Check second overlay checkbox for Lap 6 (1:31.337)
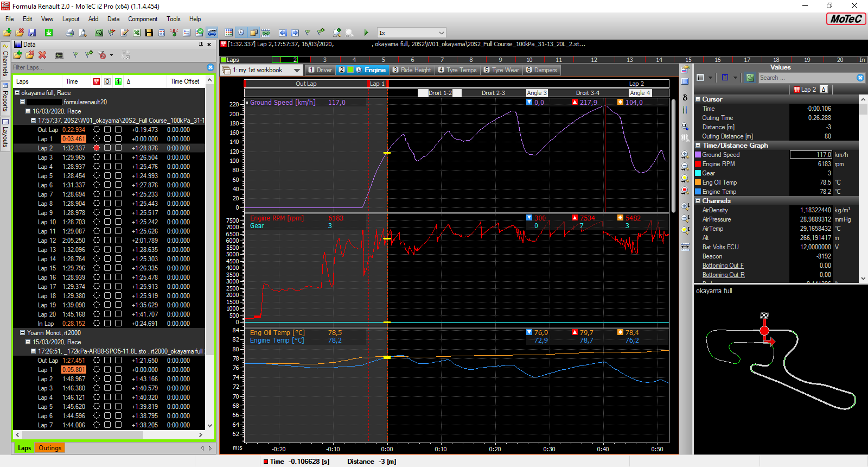 coord(118,185)
